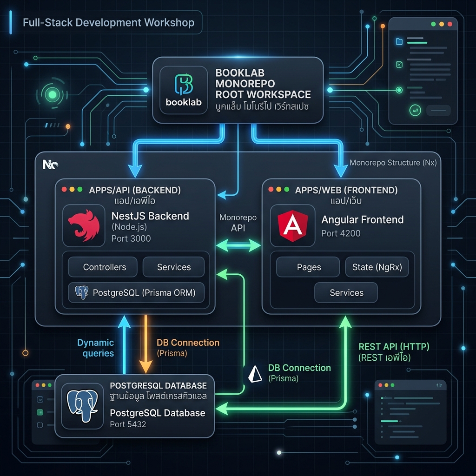Click the Full-Stack Development Workshop title
The image size is (476, 476).
coord(108,23)
